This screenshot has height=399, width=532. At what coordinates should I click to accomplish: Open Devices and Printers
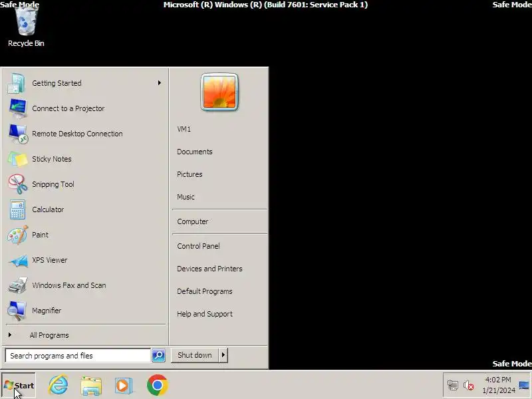pos(209,269)
